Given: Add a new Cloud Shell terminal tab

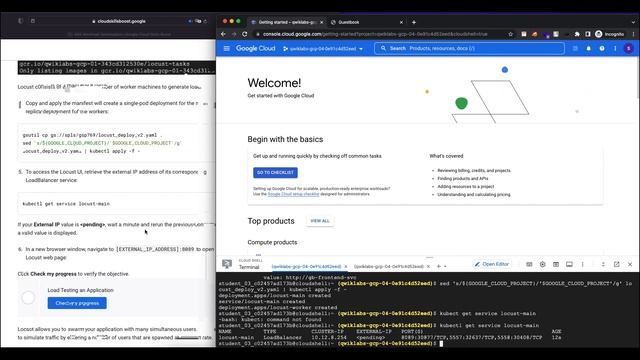Looking at the screenshot, I should [438, 267].
